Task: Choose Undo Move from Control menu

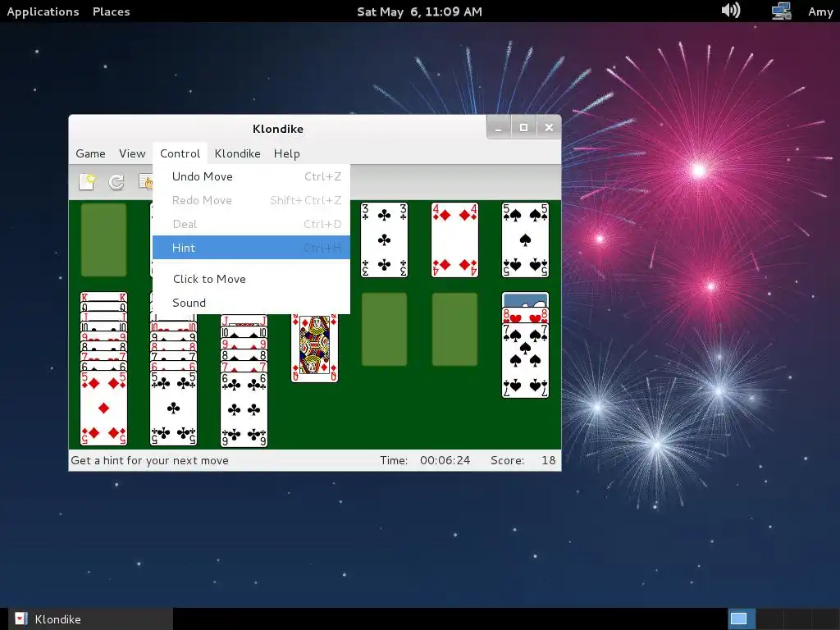Action: click(251, 177)
